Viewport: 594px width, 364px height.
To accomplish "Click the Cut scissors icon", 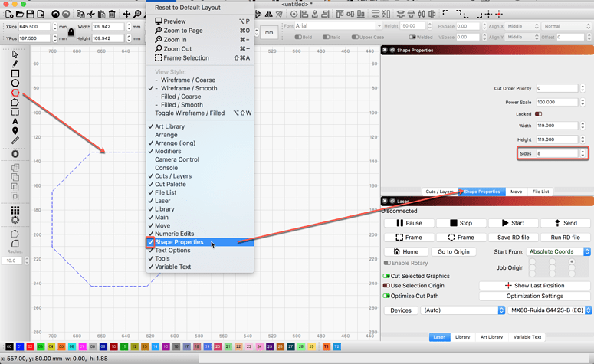I will 91,15.
